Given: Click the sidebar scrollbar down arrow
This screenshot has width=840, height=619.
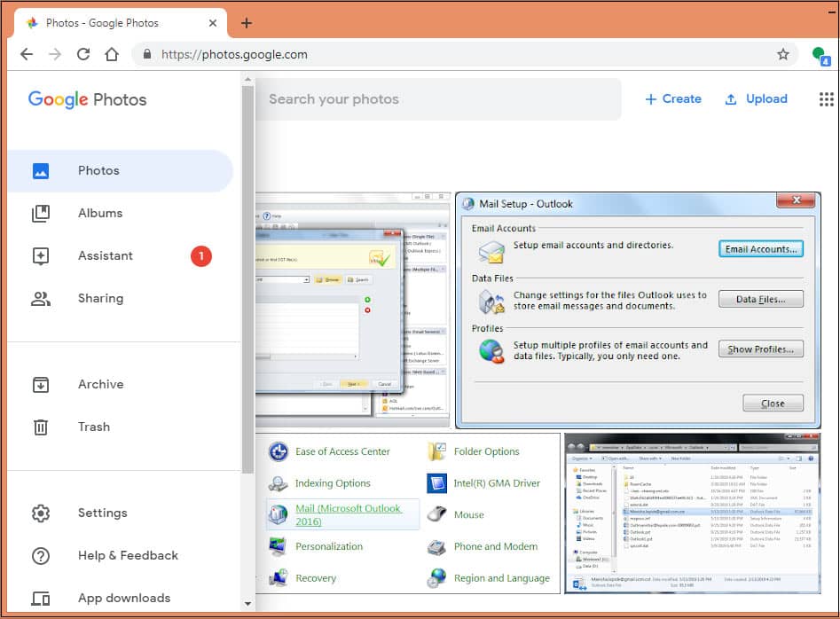Looking at the screenshot, I should pos(247,603).
